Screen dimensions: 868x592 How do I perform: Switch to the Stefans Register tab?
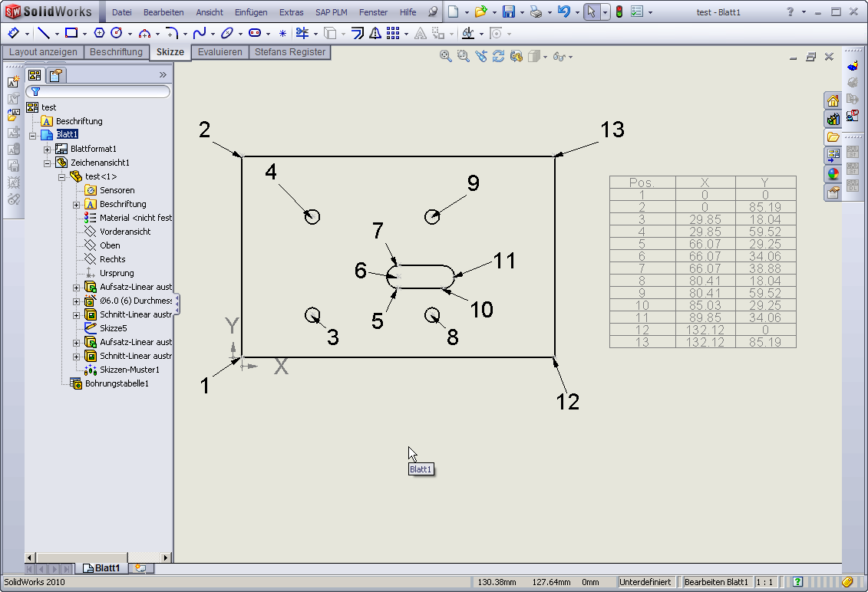pos(290,52)
